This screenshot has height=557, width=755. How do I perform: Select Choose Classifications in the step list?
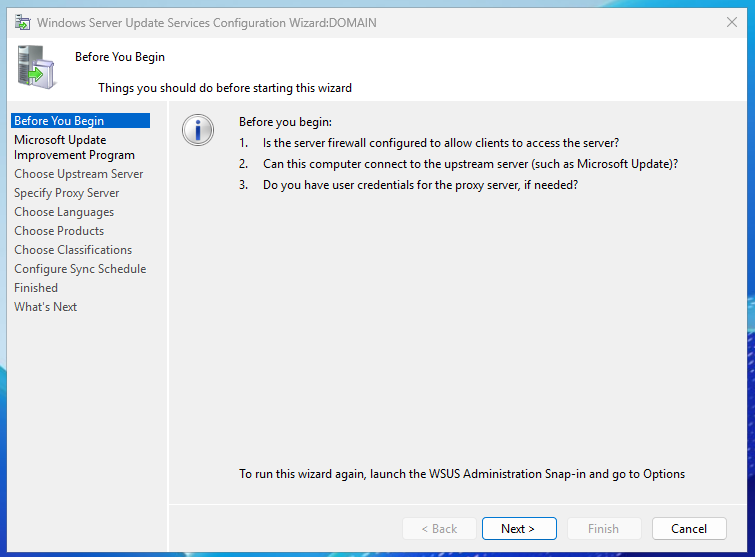pos(73,250)
